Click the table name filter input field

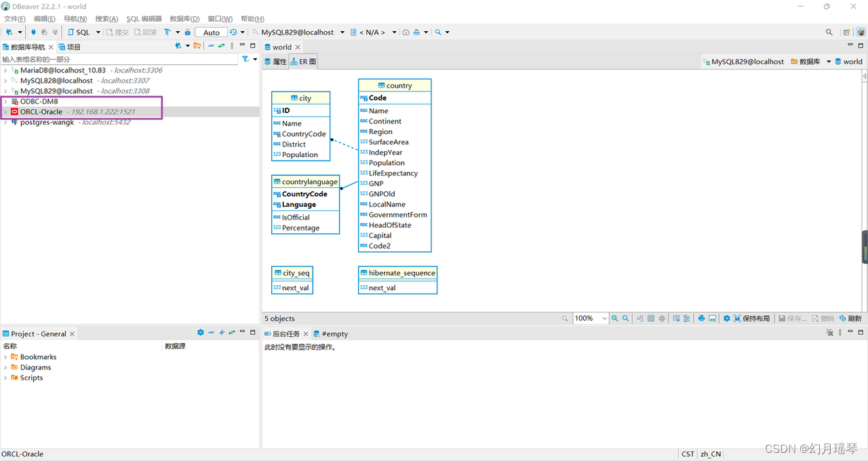(x=119, y=59)
